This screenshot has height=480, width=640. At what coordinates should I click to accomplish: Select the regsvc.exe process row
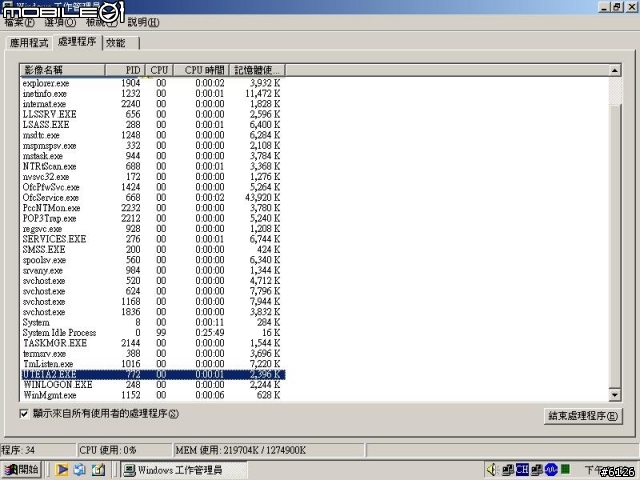[x=152, y=229]
